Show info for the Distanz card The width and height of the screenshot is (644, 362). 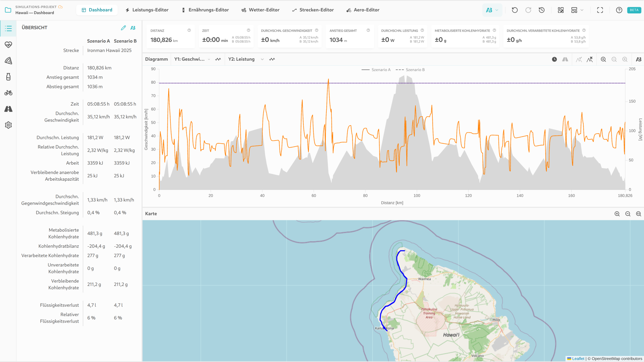pos(189,30)
